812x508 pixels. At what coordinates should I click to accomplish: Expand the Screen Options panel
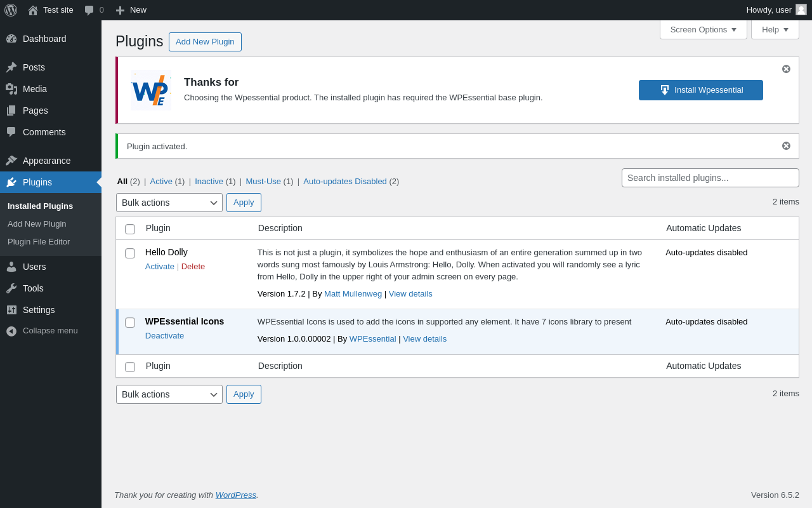coord(704,29)
